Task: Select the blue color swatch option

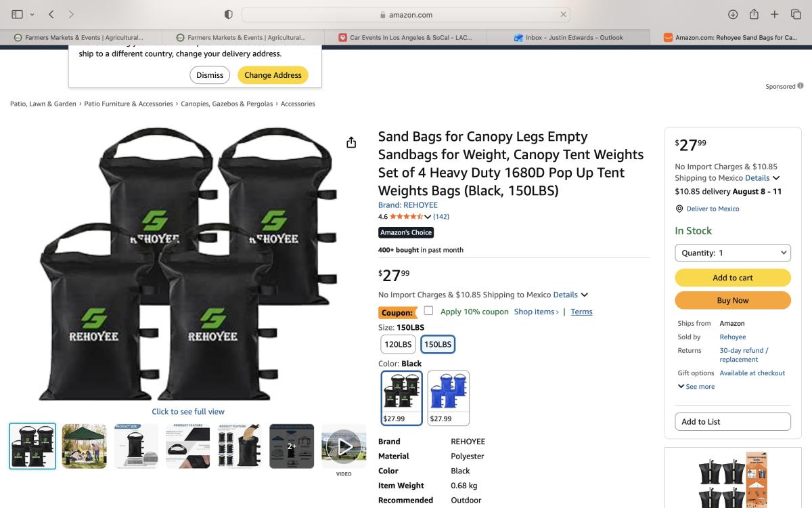Action: (449, 398)
